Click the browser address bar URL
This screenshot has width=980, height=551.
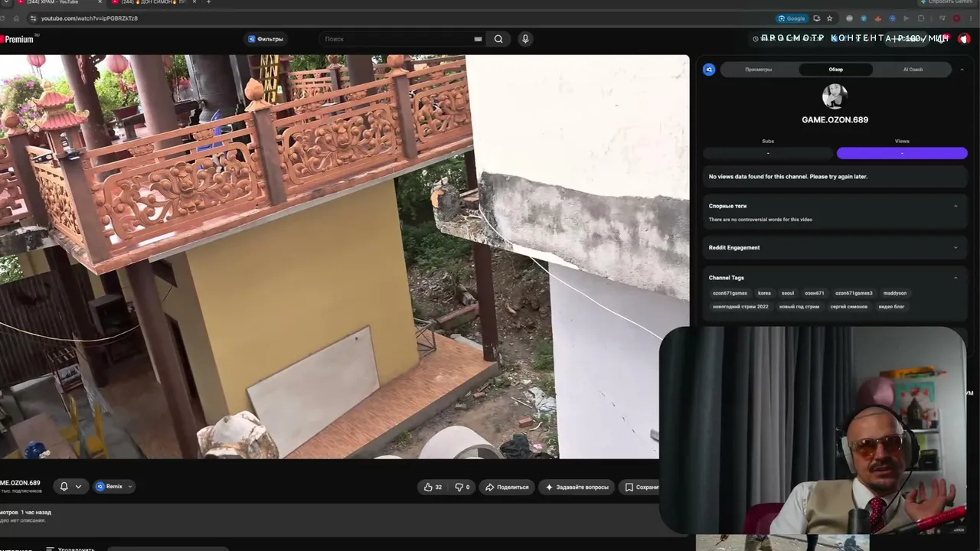(90, 18)
